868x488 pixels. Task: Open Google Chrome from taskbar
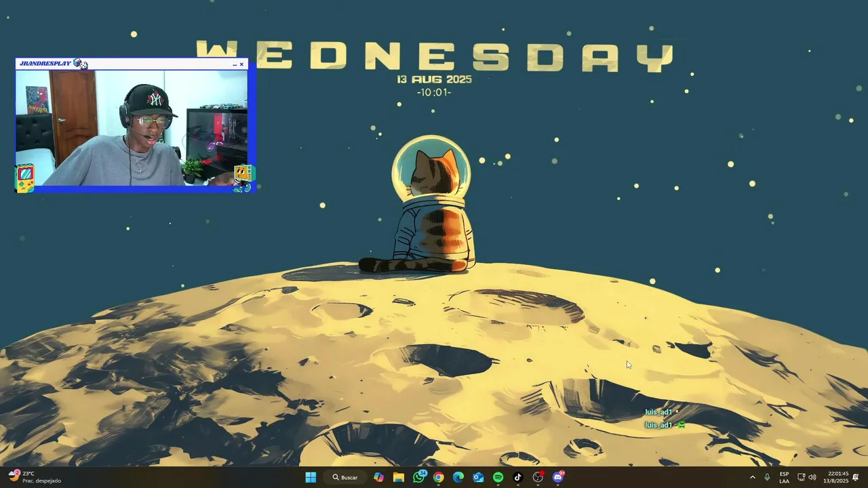click(439, 477)
